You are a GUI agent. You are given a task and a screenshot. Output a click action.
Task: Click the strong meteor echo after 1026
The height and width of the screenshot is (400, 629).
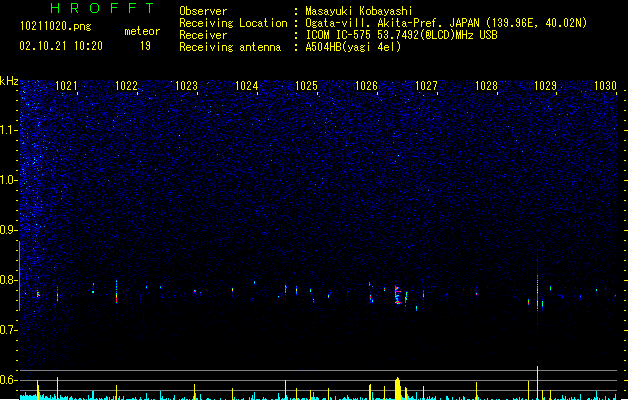[398, 295]
